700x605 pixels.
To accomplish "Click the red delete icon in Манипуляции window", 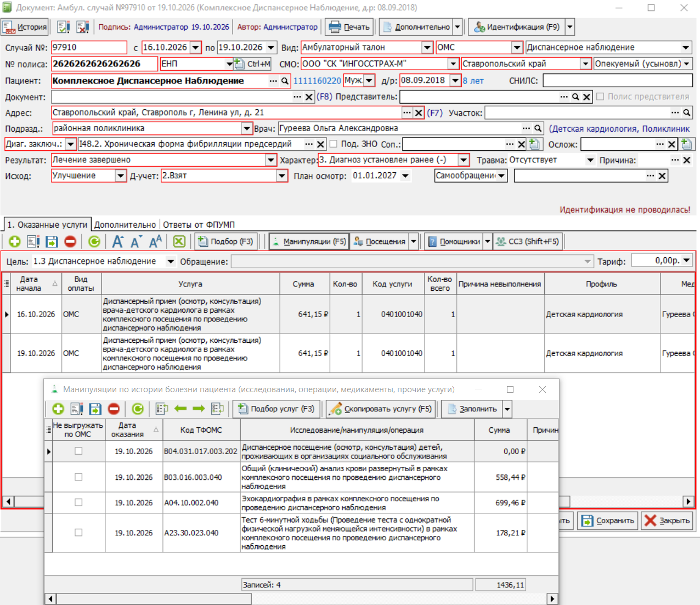I will point(114,409).
